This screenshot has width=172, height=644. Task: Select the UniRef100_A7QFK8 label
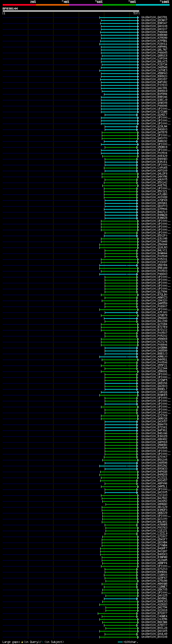point(154,200)
